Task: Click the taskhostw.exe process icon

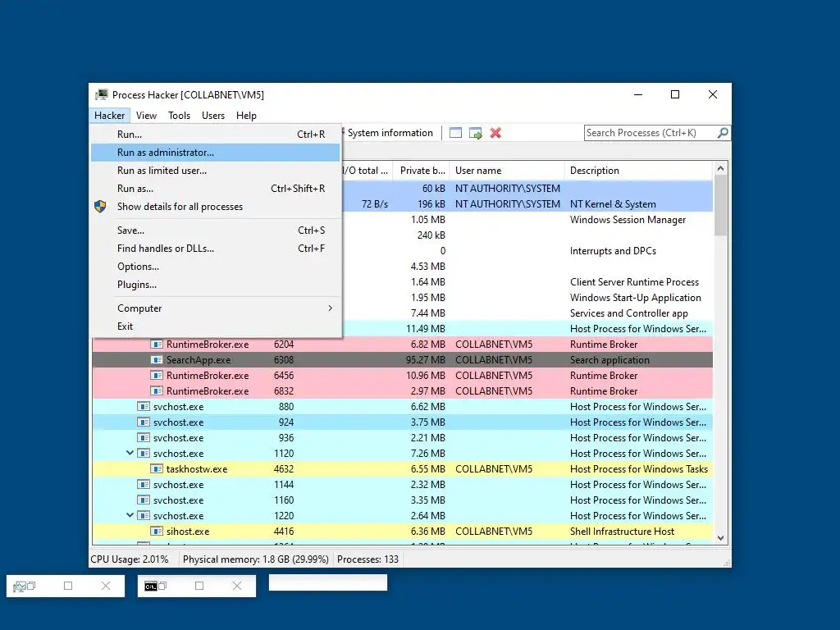Action: point(157,468)
